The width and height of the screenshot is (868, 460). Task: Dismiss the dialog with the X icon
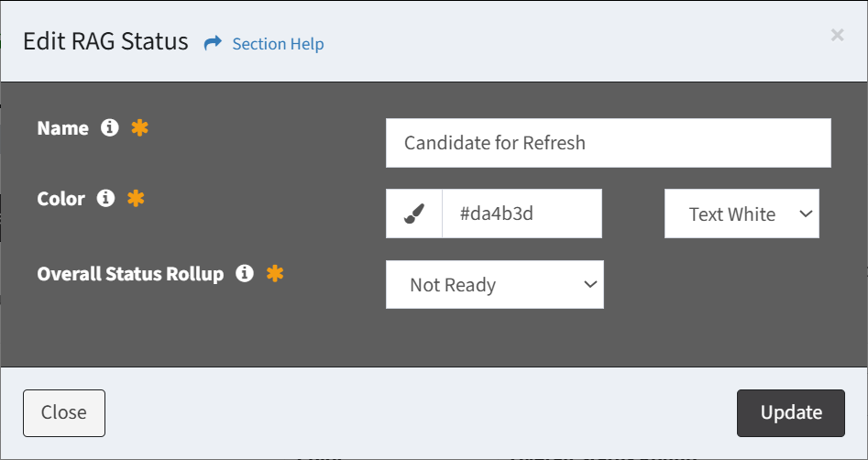click(837, 36)
